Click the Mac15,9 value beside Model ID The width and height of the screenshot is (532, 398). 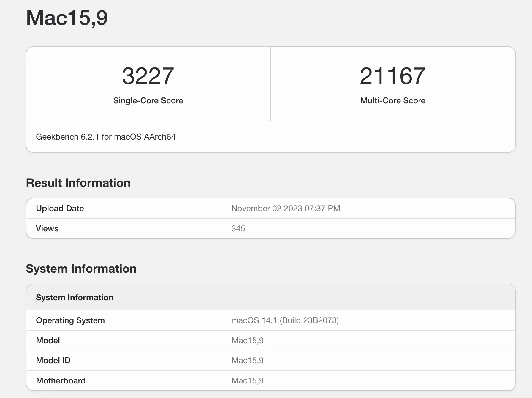pyautogui.click(x=247, y=361)
